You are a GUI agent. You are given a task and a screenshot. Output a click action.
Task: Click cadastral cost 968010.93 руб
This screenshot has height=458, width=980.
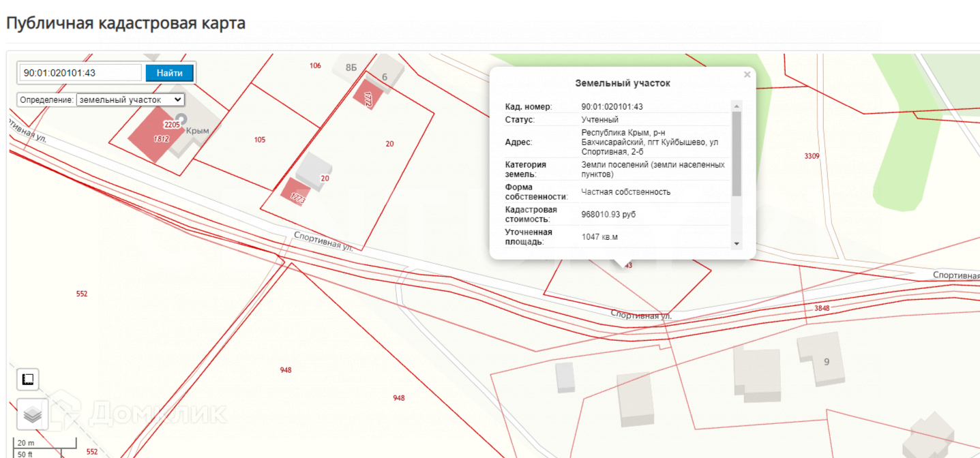608,214
